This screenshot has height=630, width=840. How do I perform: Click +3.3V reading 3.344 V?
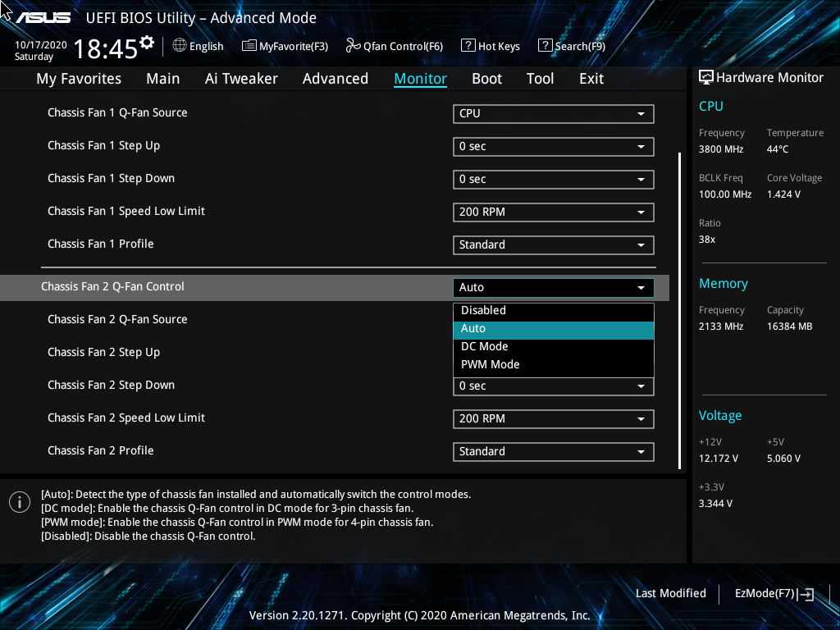click(x=715, y=504)
